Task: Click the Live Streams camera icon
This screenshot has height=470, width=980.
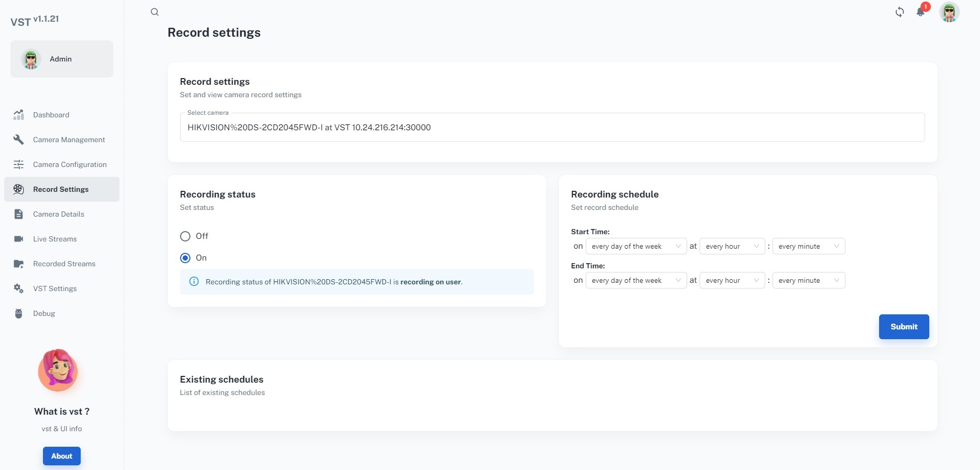Action: click(19, 239)
